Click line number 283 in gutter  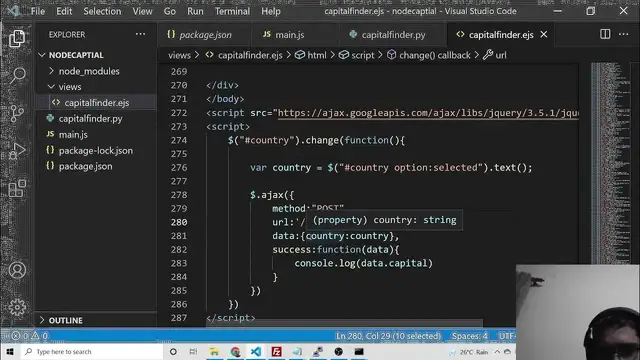tap(179, 263)
